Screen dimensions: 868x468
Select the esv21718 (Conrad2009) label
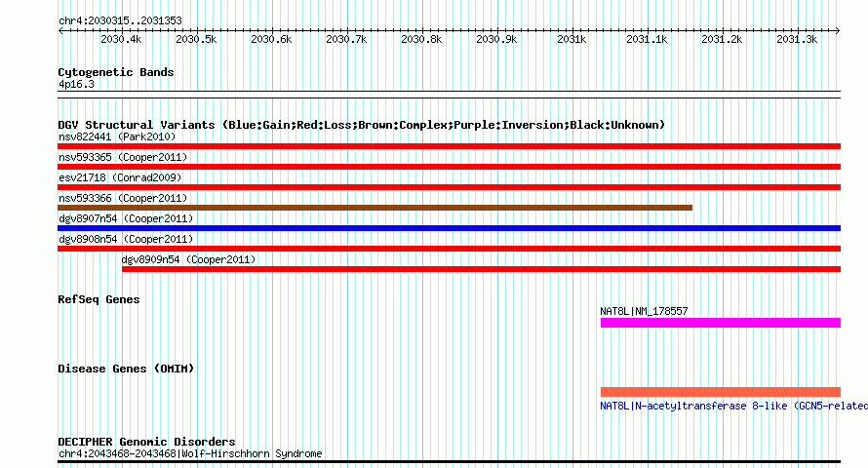[x=120, y=177]
